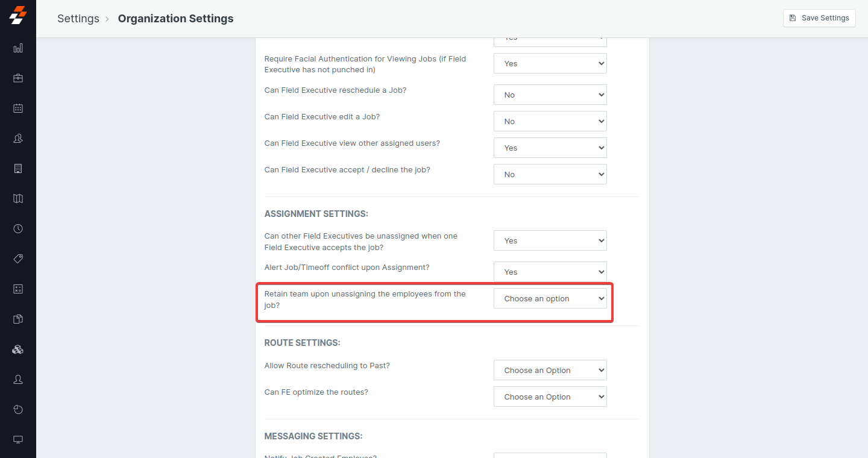The image size is (868, 458).
Task: Go to Settings breadcrumb link
Action: pyautogui.click(x=78, y=19)
